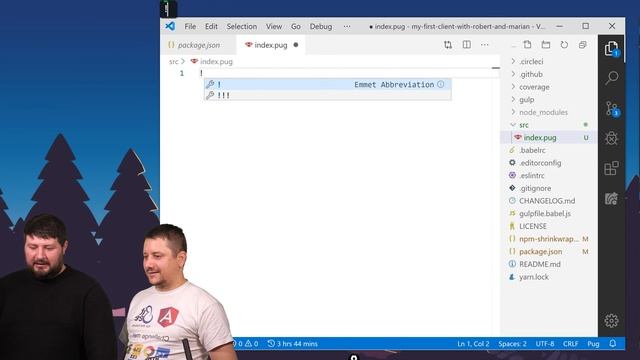The width and height of the screenshot is (640, 360).
Task: Expand the coverage folder
Action: [x=534, y=87]
